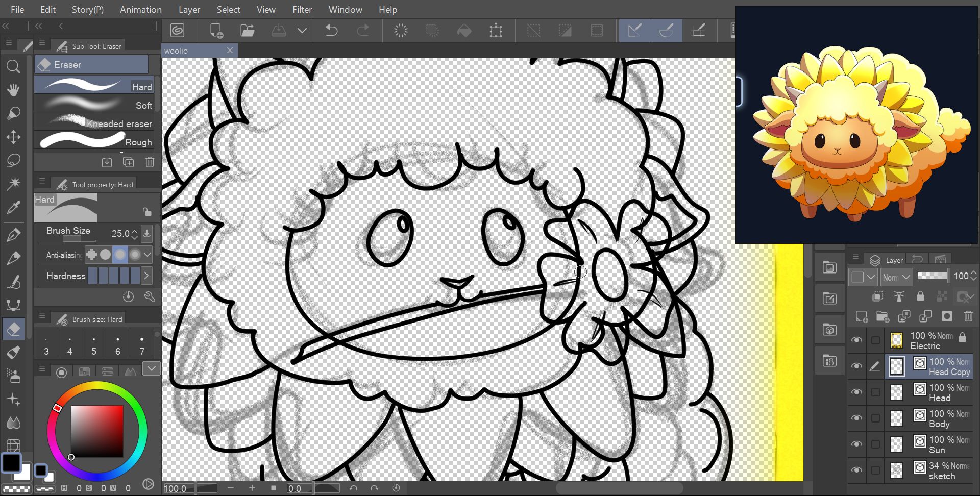The height and width of the screenshot is (496, 980).
Task: Open file with folder icon
Action: [x=248, y=31]
